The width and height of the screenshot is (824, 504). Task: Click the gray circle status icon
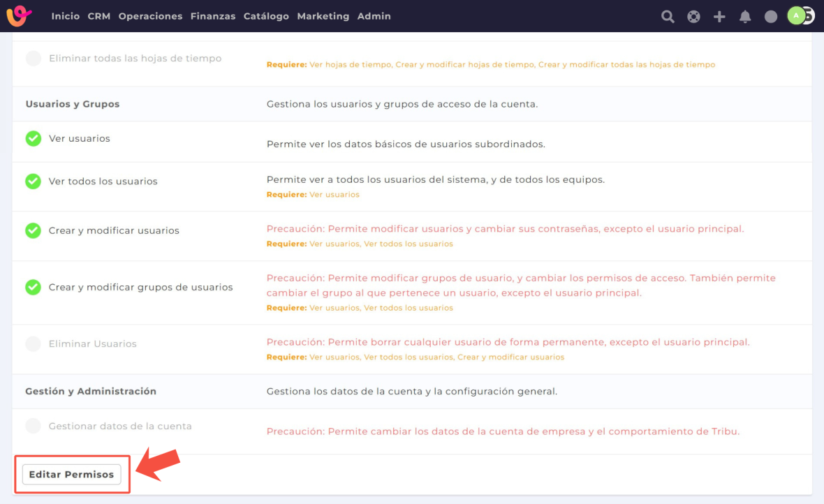point(771,16)
